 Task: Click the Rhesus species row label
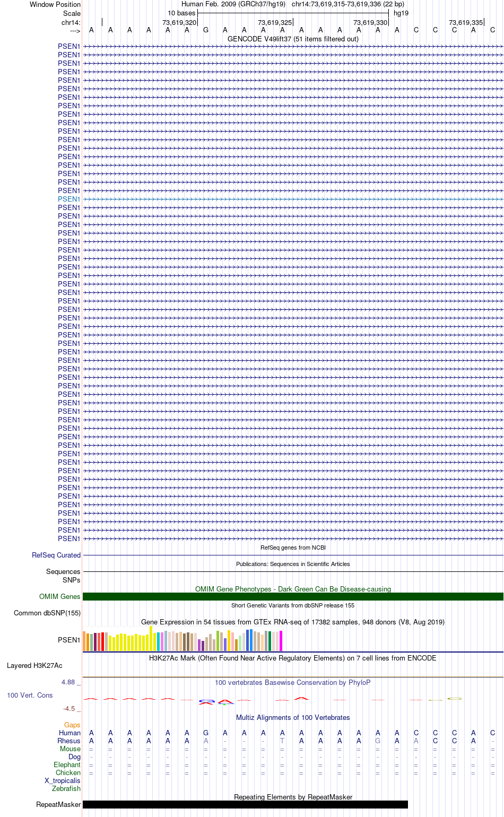tap(69, 741)
